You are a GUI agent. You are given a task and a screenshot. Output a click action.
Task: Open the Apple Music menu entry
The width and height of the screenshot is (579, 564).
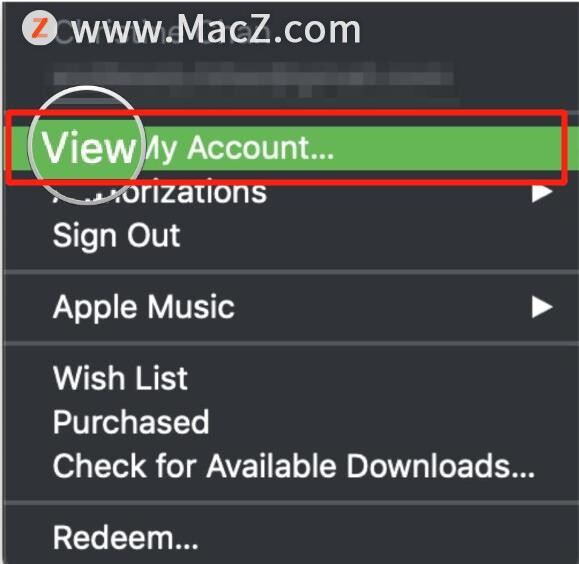[144, 307]
